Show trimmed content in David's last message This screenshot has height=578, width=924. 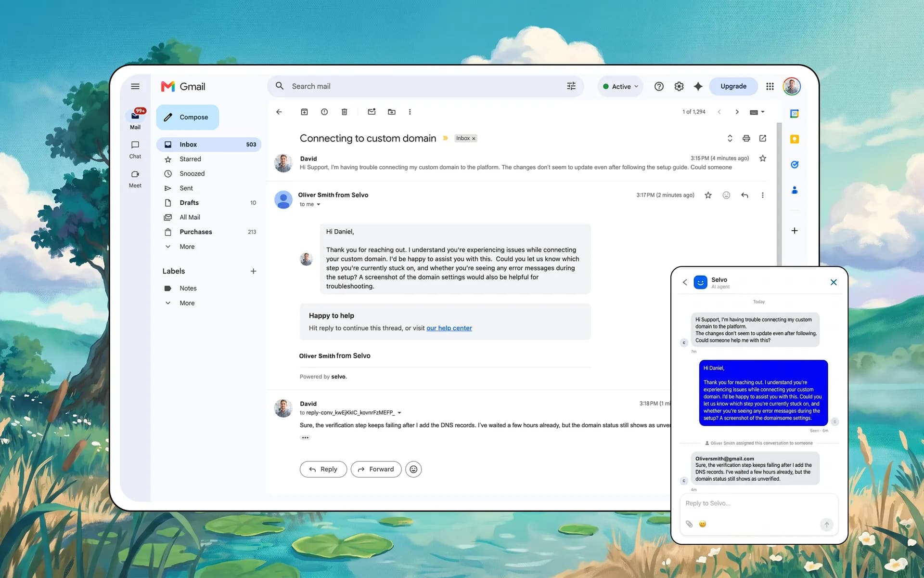305,438
